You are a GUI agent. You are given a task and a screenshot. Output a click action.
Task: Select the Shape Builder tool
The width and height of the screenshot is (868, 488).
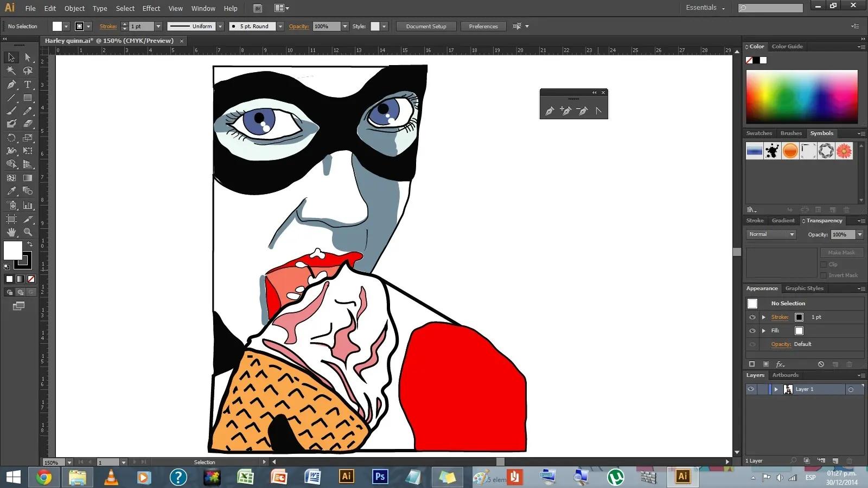(x=11, y=164)
